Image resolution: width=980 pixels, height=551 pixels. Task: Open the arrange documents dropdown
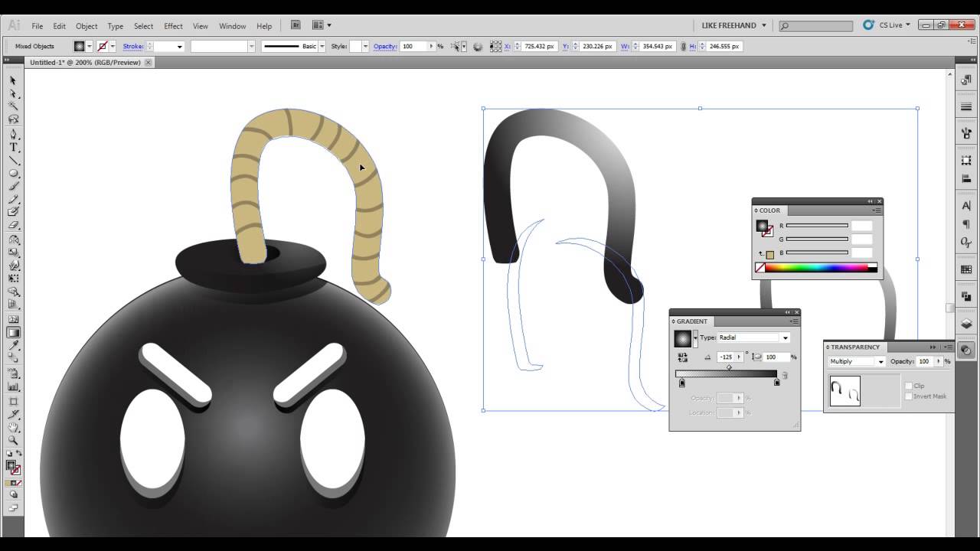point(322,25)
